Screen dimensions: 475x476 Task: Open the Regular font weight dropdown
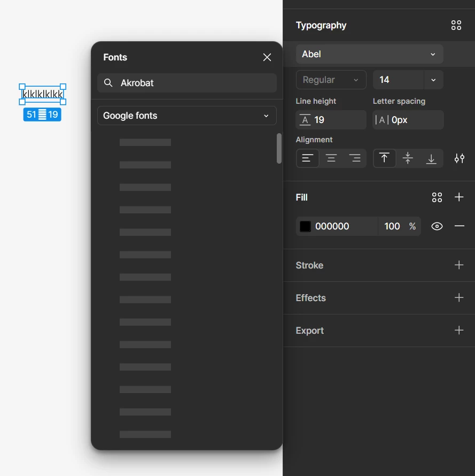331,80
